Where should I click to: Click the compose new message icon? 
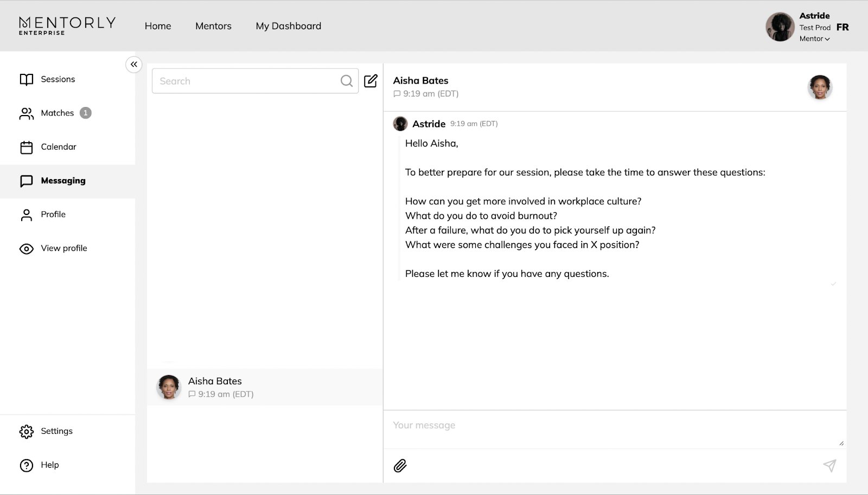[371, 81]
